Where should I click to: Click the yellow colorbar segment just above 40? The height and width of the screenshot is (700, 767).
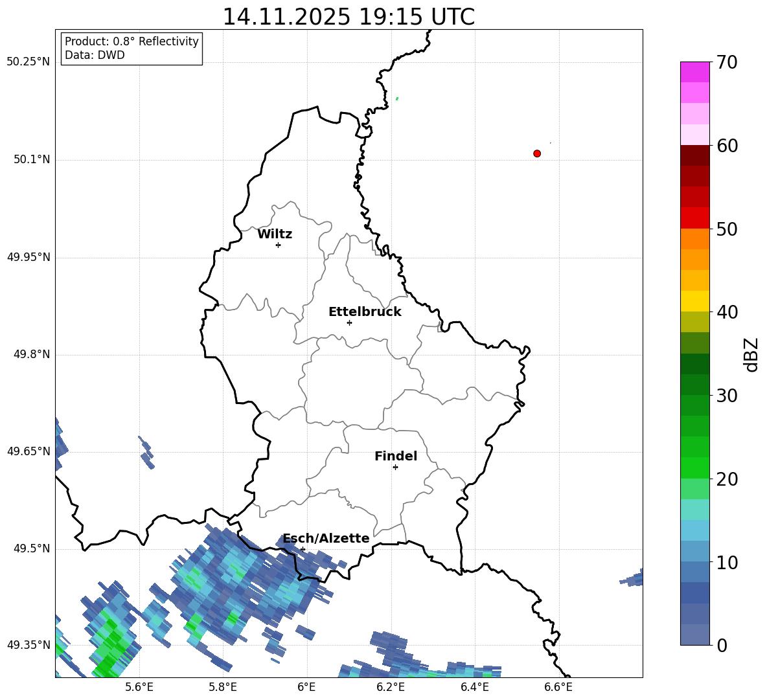pos(695,301)
